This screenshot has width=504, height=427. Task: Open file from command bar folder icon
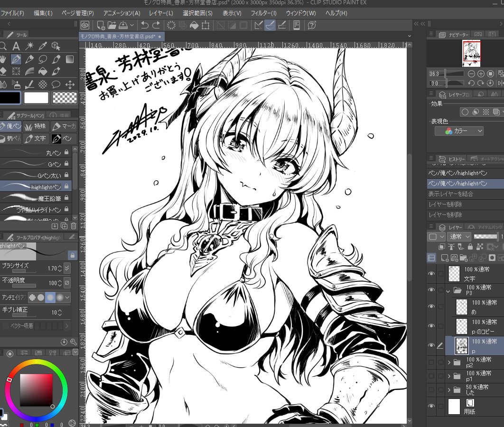[112, 25]
